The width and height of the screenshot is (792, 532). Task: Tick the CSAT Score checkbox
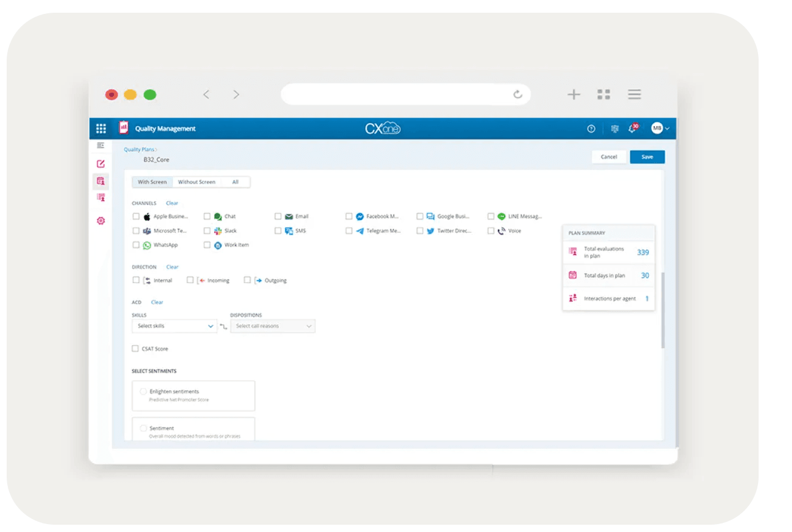(x=136, y=349)
